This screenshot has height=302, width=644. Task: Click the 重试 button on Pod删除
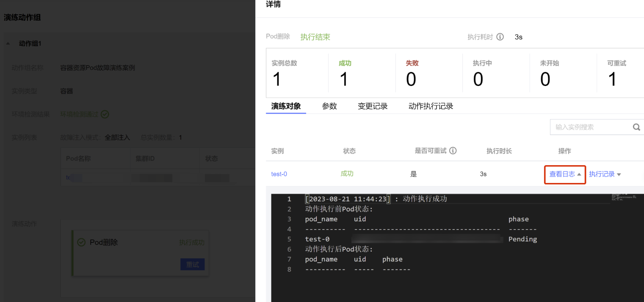[192, 264]
